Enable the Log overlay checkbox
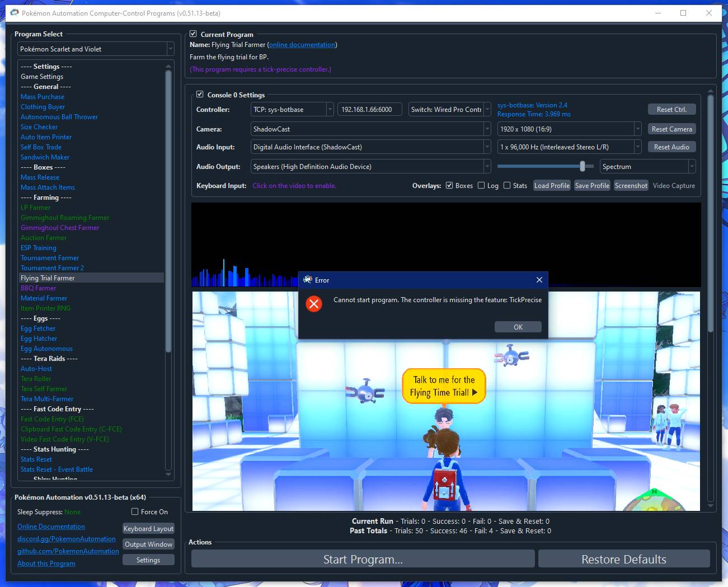The width and height of the screenshot is (728, 587). (x=481, y=186)
